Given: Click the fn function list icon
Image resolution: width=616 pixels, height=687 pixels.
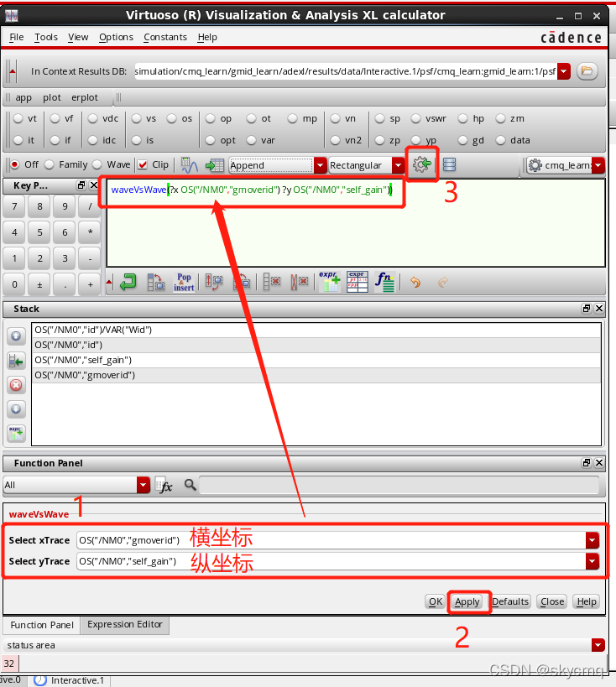Looking at the screenshot, I should (x=384, y=282).
